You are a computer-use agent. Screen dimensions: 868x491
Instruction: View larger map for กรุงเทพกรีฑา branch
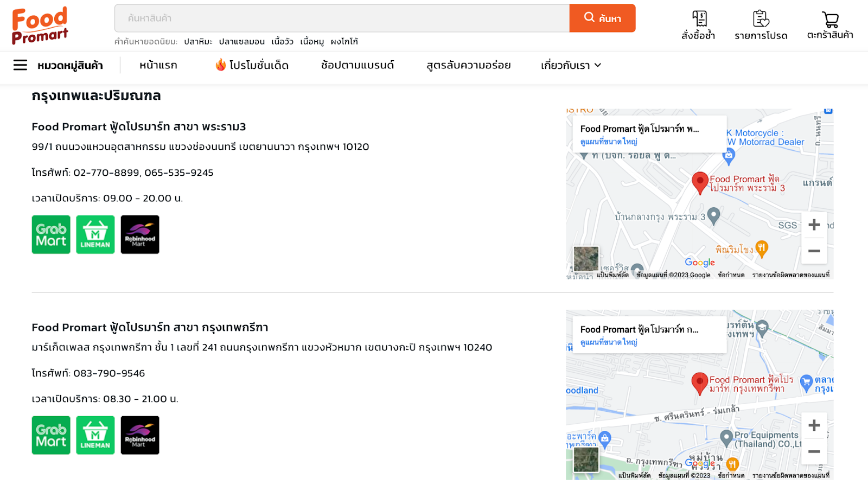pyautogui.click(x=609, y=342)
